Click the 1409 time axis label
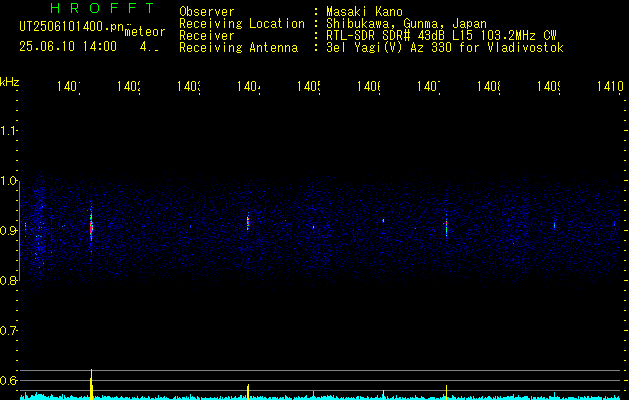 [x=548, y=87]
